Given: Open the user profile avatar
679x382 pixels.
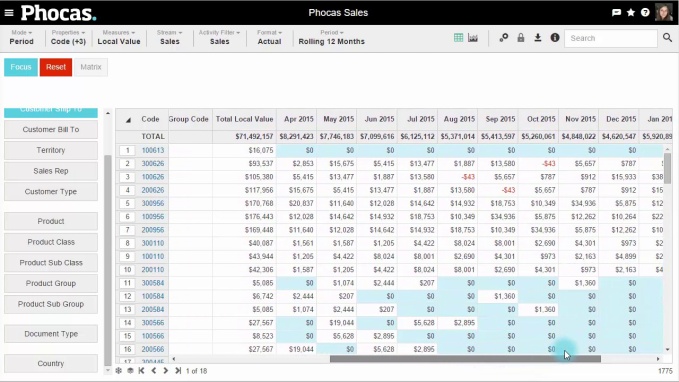Looking at the screenshot, I should (x=664, y=12).
